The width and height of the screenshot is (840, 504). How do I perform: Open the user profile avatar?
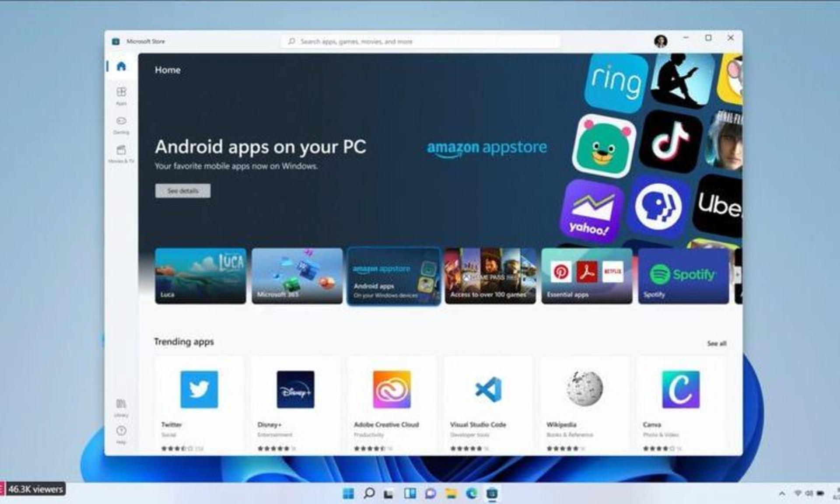tap(661, 41)
